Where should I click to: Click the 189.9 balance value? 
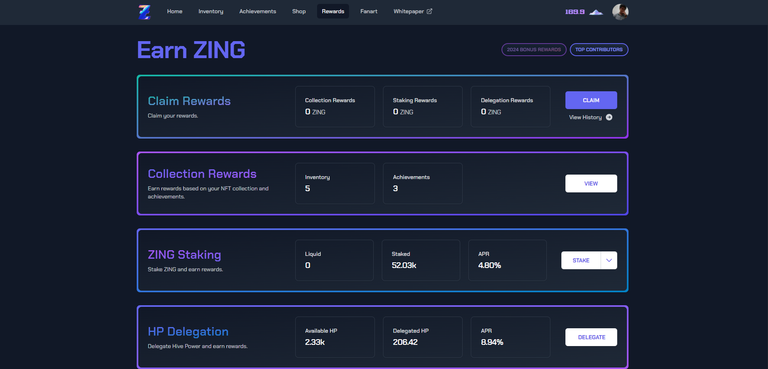(575, 12)
